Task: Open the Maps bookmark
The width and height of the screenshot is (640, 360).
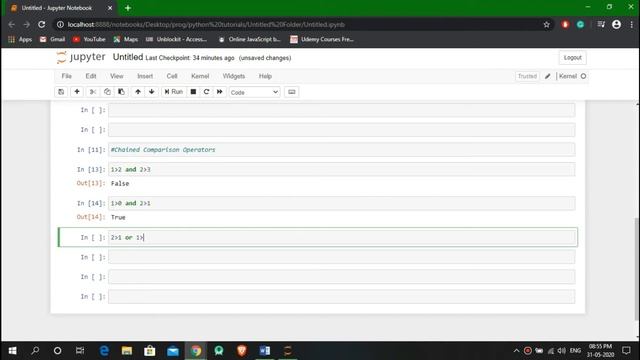Action: coord(126,40)
